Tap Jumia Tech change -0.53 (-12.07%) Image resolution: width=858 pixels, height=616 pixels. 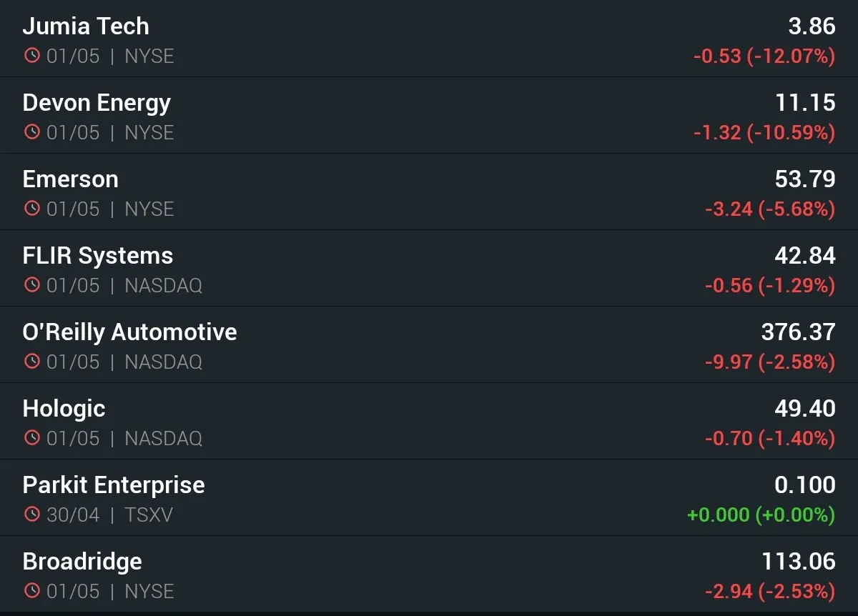(764, 56)
